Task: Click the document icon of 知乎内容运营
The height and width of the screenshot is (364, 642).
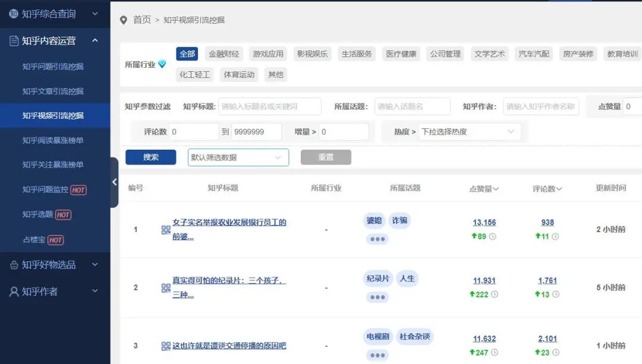Action: (x=14, y=41)
